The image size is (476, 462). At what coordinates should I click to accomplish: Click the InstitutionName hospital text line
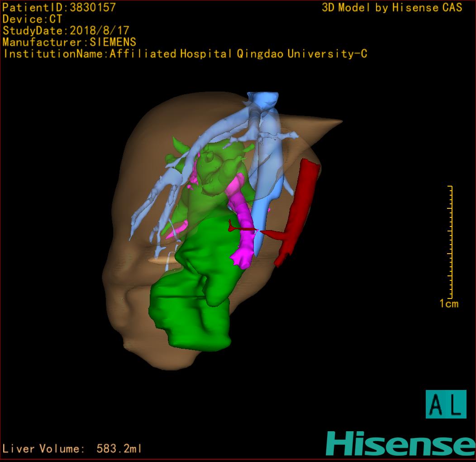(185, 54)
